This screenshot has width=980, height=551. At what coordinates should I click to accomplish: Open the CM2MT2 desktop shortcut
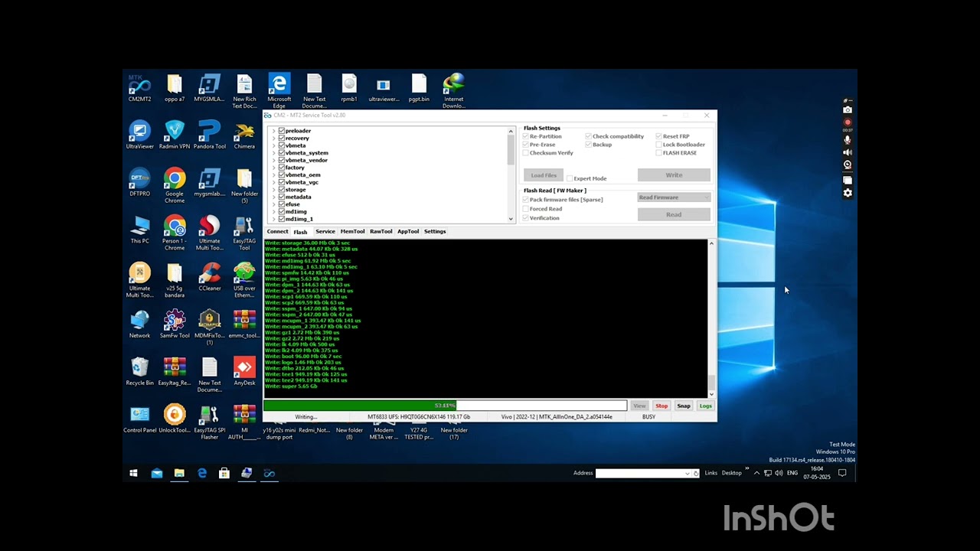(139, 88)
